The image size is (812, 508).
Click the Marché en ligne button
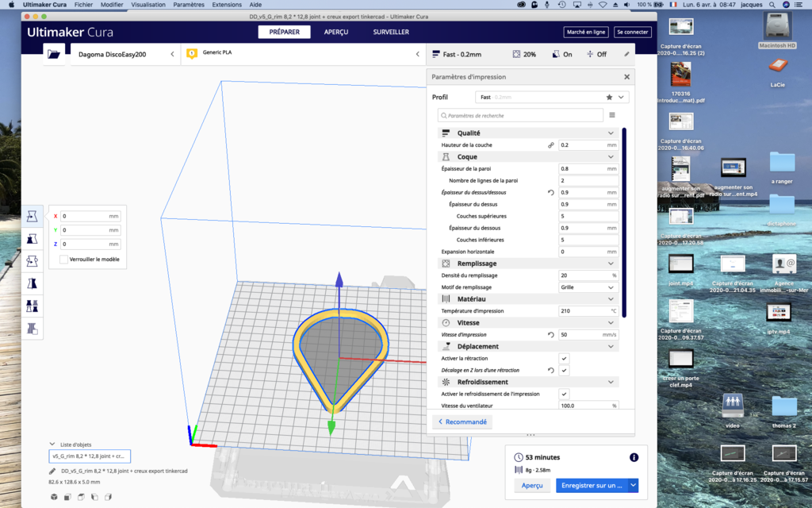586,32
